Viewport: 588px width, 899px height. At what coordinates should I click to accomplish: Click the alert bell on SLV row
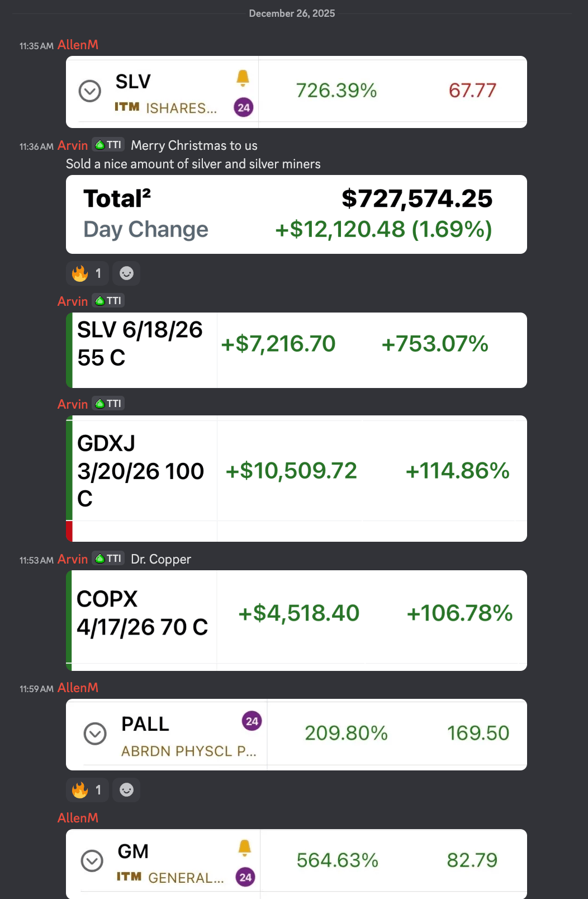(x=243, y=78)
